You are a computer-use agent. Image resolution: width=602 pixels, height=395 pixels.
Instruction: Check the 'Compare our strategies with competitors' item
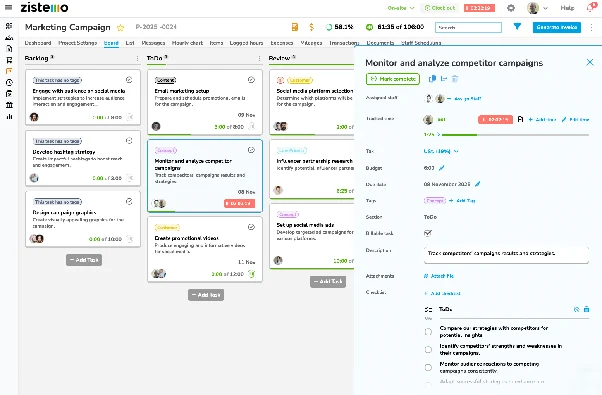click(x=428, y=332)
